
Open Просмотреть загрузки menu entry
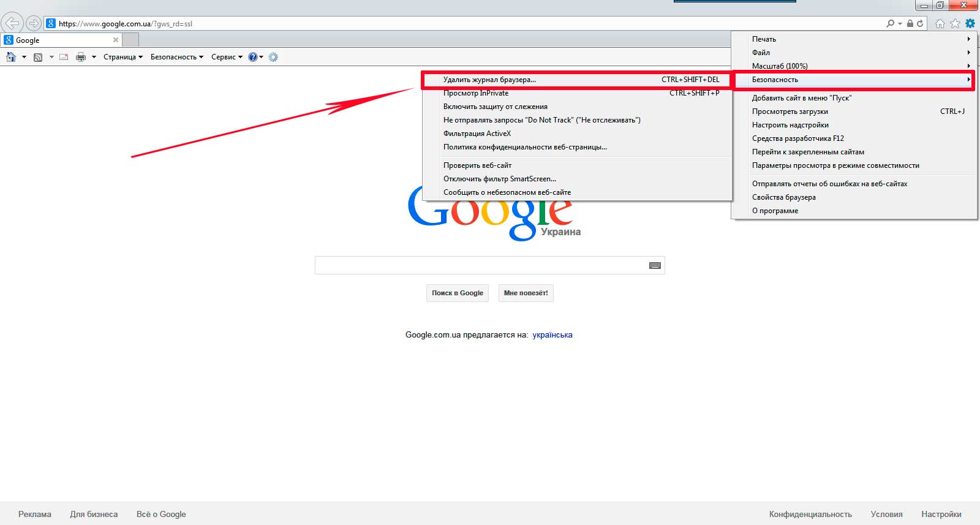(854, 111)
